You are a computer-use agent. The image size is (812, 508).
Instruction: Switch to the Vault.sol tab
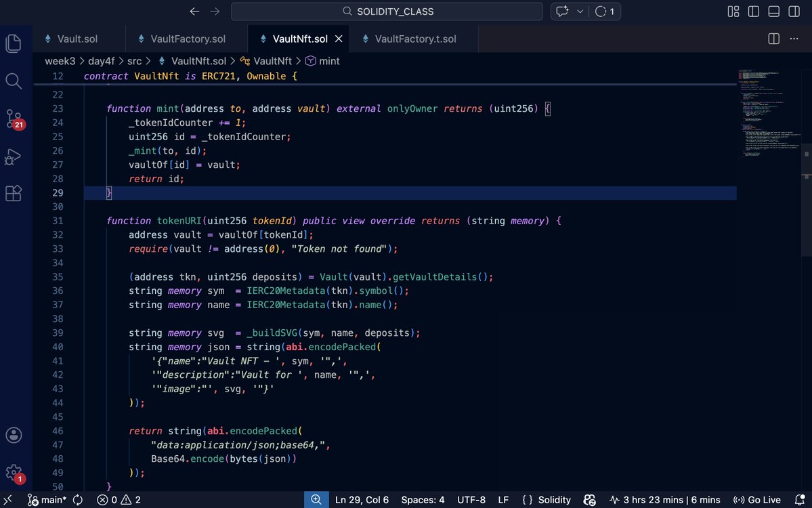(x=77, y=39)
